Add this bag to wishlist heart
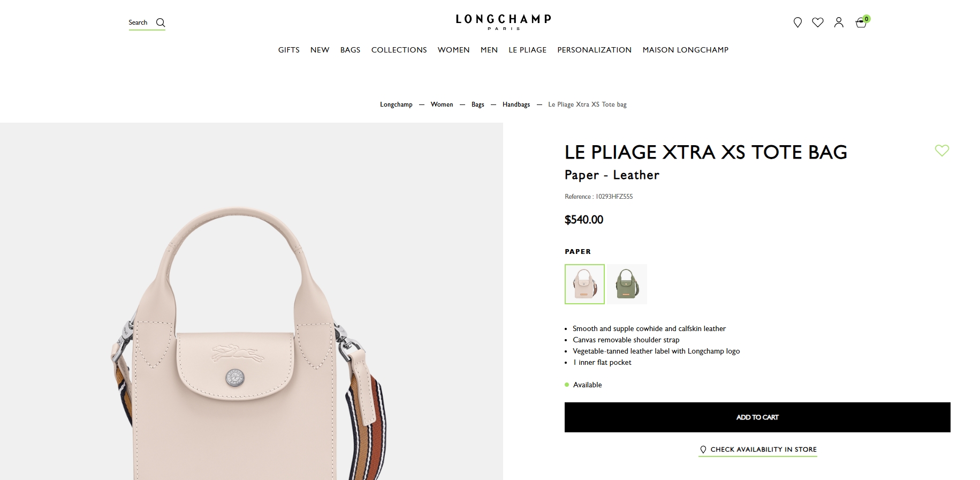The width and height of the screenshot is (980, 480). coord(942,151)
